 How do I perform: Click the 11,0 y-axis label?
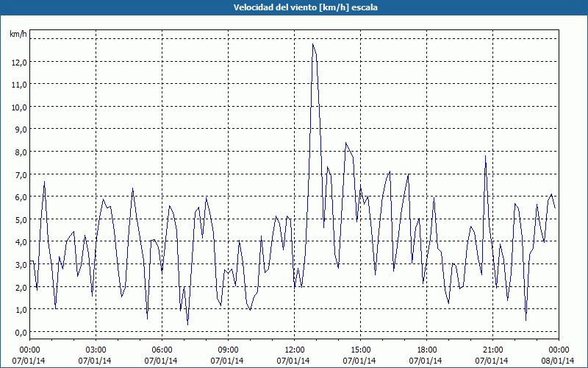tap(19, 85)
